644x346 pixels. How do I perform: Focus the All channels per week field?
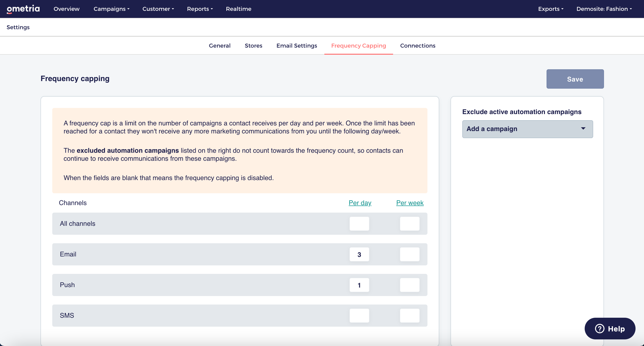(x=410, y=224)
